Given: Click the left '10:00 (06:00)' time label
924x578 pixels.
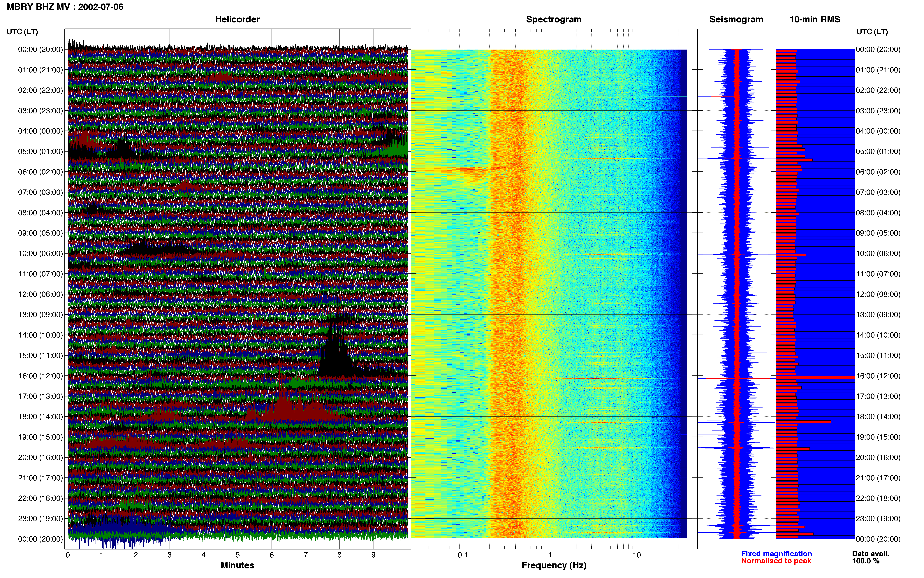Looking at the screenshot, I should pos(41,253).
